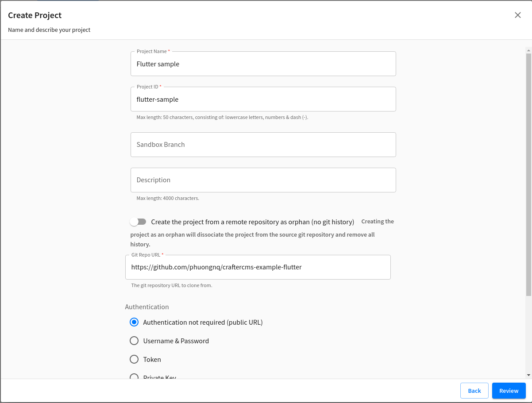Focus the Project ID text field
The image size is (532, 403).
[x=263, y=100]
